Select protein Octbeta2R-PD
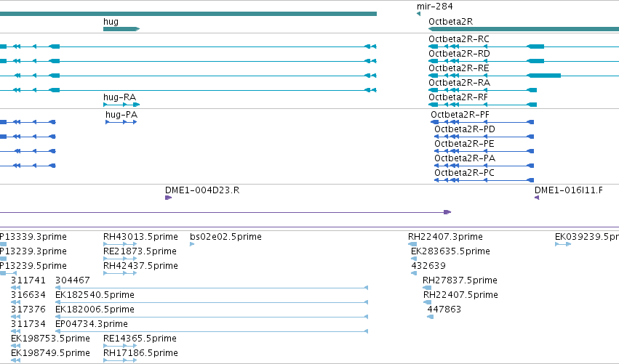Screen dimensions: 619x364 tap(465, 129)
